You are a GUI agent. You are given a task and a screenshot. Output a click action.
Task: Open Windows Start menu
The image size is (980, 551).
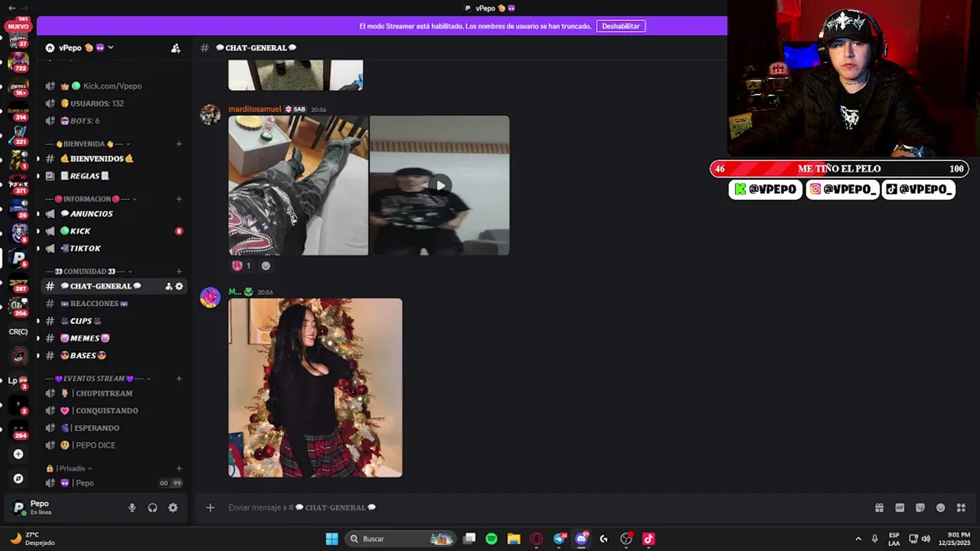click(332, 539)
